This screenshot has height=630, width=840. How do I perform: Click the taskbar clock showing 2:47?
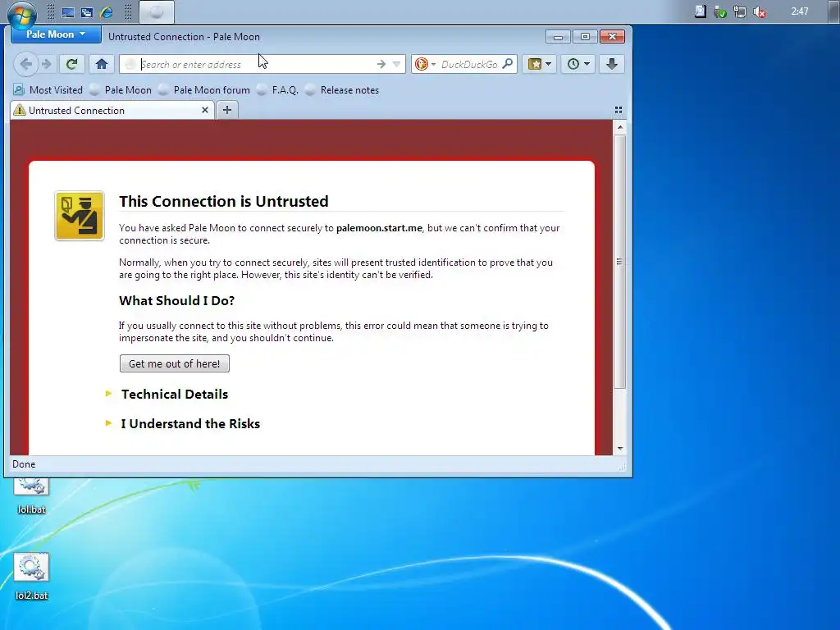800,11
